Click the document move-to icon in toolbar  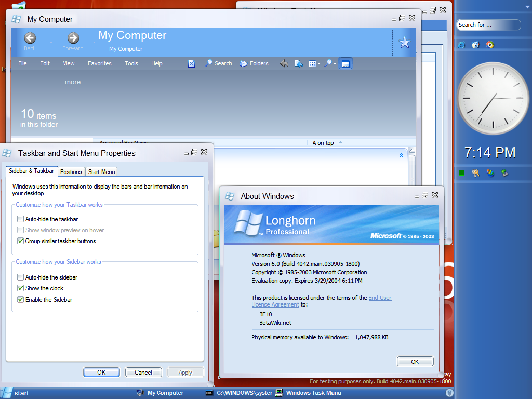click(x=299, y=63)
